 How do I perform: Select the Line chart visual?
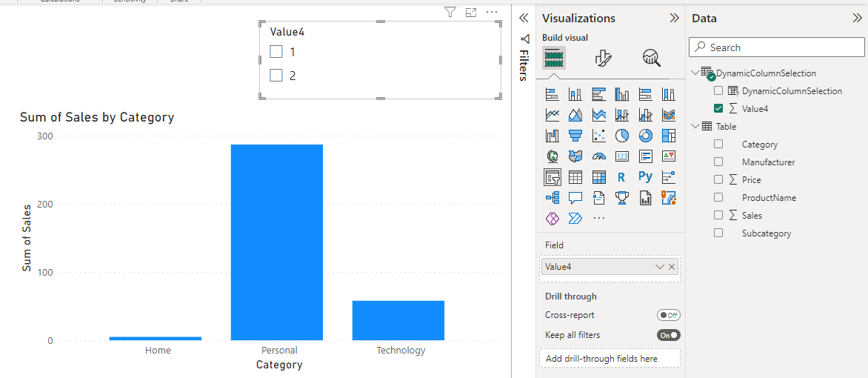[552, 115]
